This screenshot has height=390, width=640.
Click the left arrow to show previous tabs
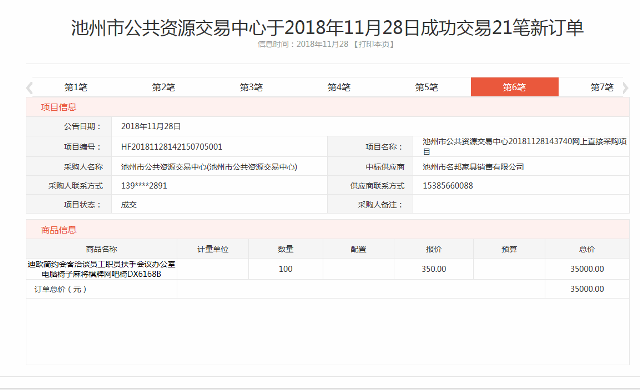click(29, 88)
